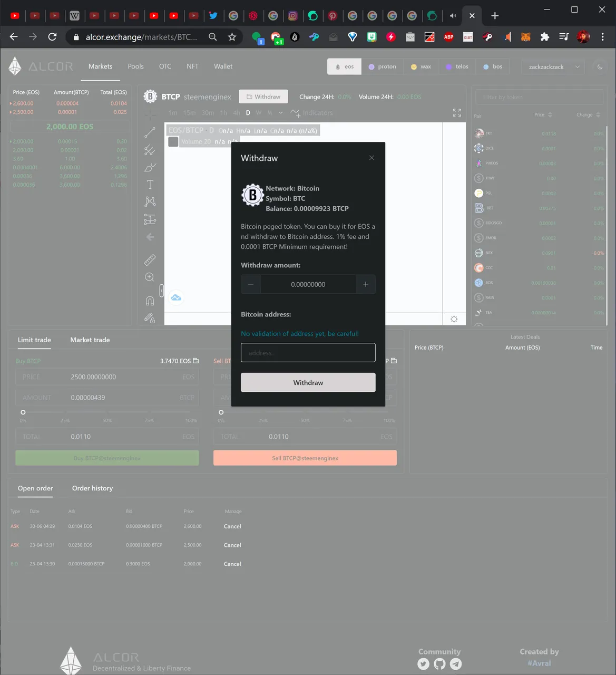Image resolution: width=616 pixels, height=675 pixels.
Task: Select the ruler measure tool
Action: point(150,259)
